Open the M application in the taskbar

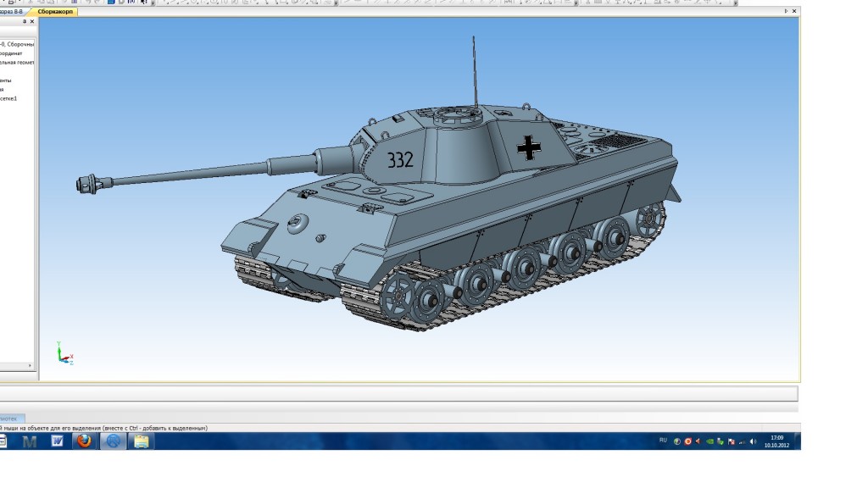tap(30, 441)
